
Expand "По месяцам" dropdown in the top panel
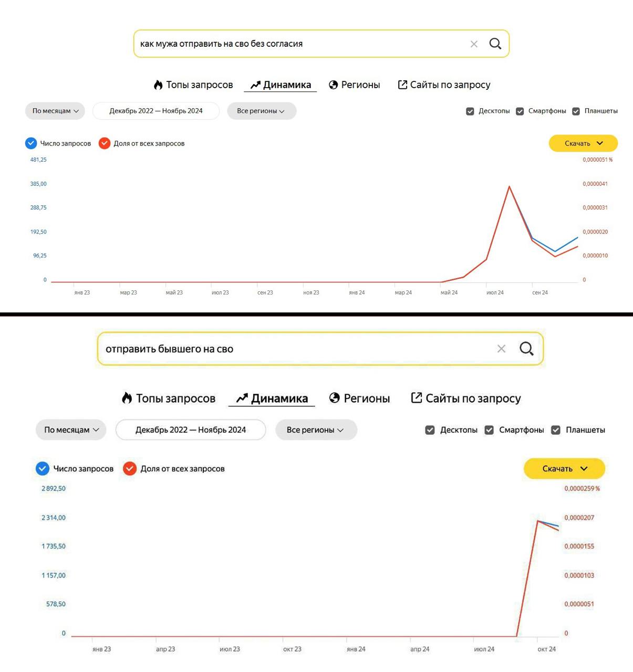point(55,111)
